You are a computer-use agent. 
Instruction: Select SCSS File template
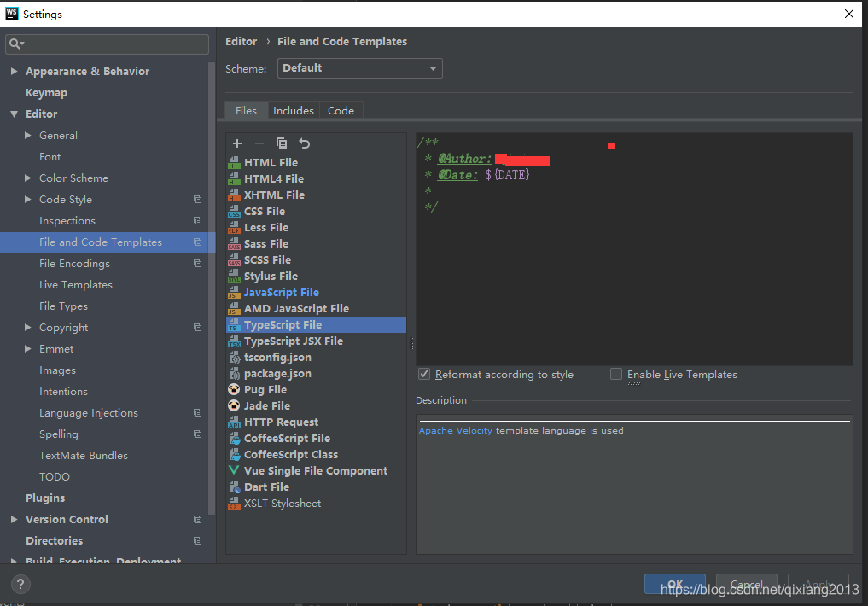pyautogui.click(x=316, y=260)
